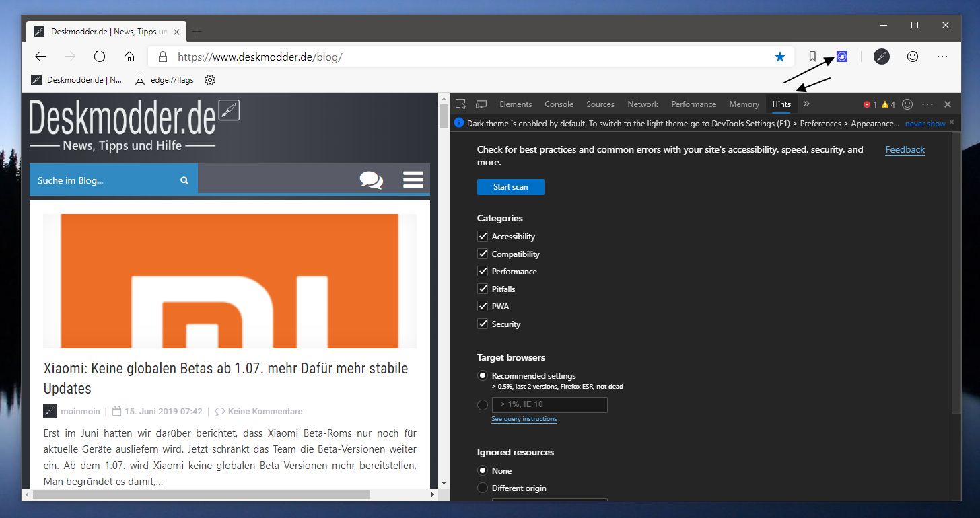The width and height of the screenshot is (980, 518).
Task: Open the favorites bookmark icon
Action: [x=812, y=57]
